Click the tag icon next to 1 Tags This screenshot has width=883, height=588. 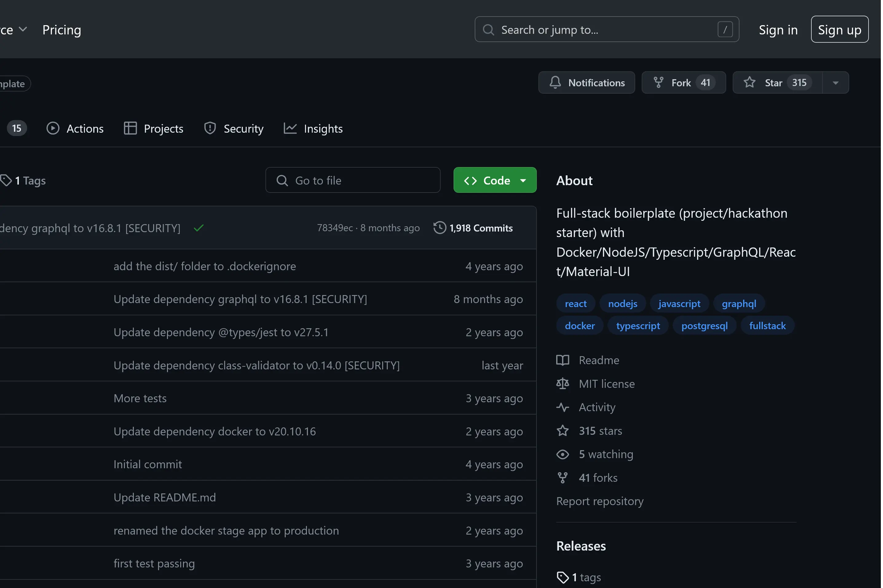(6, 180)
